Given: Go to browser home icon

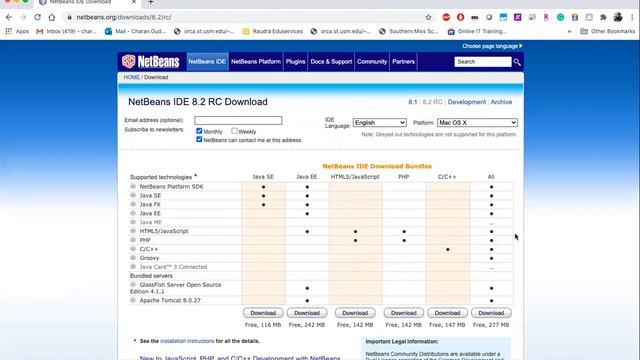Looking at the screenshot, I should (52, 17).
